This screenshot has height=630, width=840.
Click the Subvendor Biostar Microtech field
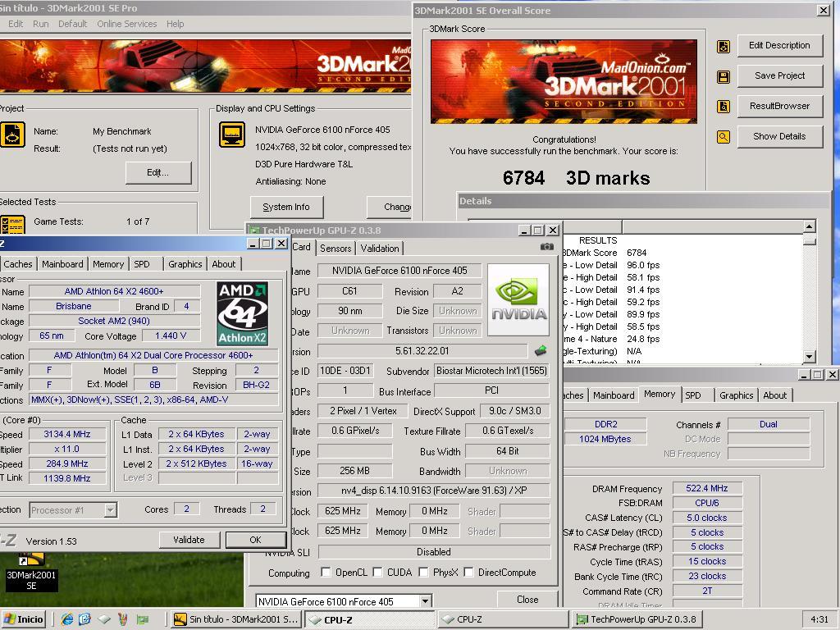click(491, 371)
